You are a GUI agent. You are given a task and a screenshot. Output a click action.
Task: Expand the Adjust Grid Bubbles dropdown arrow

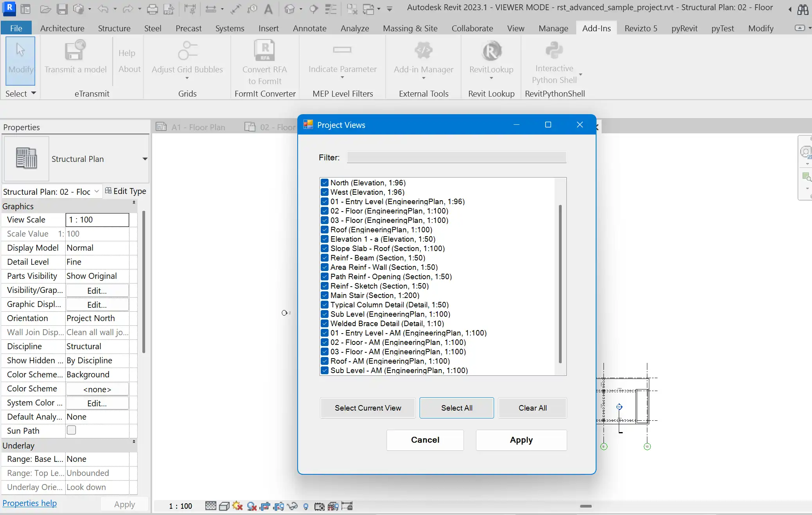187,78
